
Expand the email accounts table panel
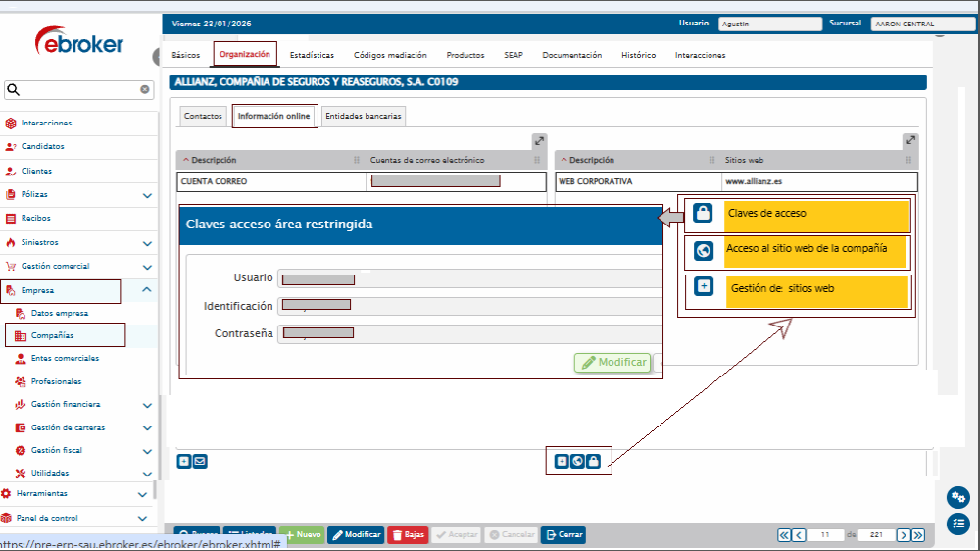[539, 141]
